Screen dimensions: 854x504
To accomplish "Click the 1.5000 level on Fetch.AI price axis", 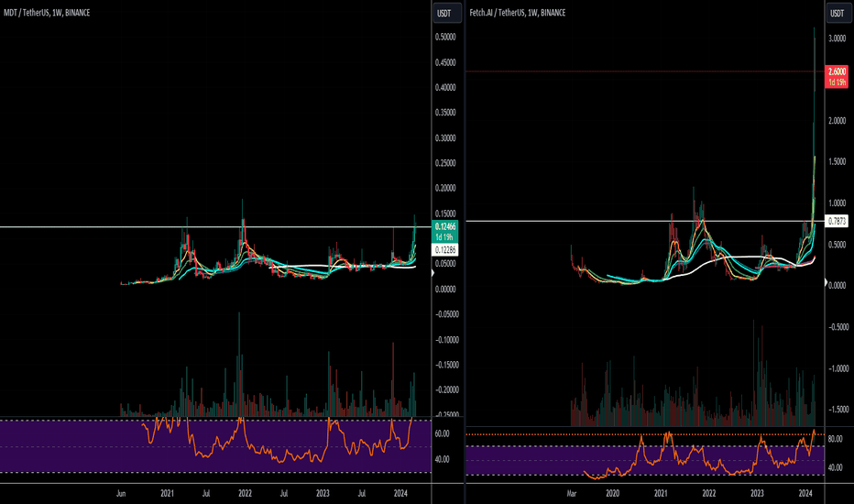I will 838,162.
